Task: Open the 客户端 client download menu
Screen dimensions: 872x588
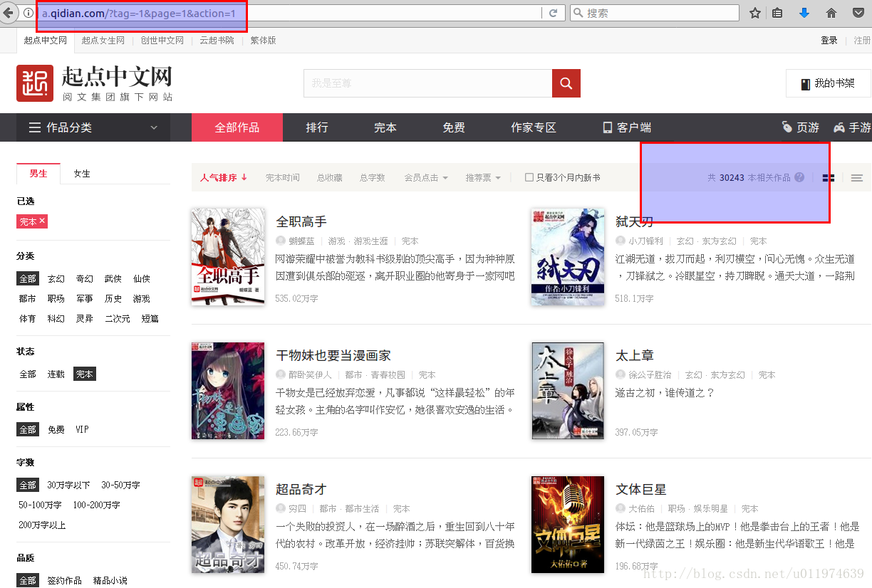Action: [x=627, y=127]
